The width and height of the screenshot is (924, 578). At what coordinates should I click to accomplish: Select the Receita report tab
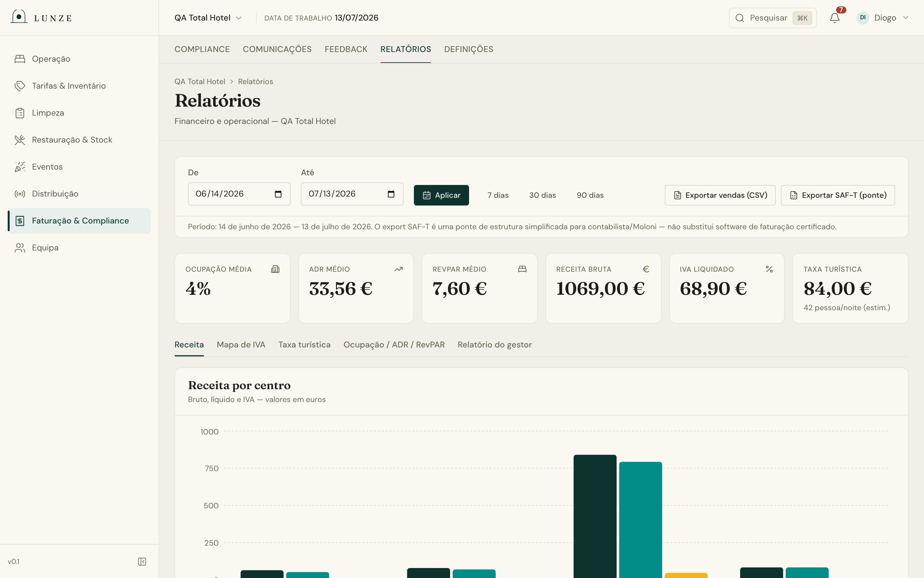[189, 345]
